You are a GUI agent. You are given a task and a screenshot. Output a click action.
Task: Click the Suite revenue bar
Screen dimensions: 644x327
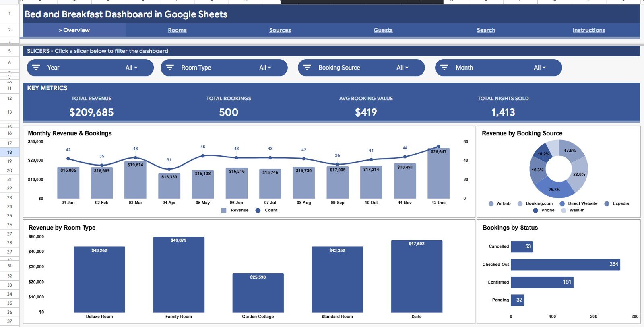point(417,276)
